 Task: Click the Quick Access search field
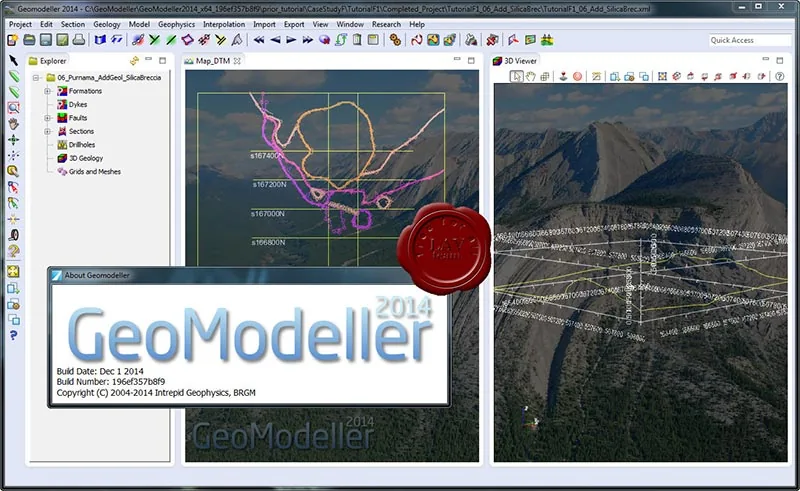[749, 40]
